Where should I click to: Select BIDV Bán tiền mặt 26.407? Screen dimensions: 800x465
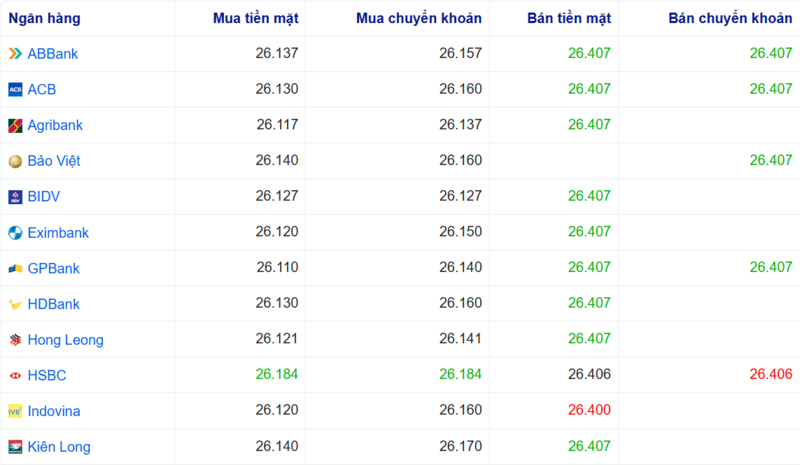pyautogui.click(x=589, y=196)
